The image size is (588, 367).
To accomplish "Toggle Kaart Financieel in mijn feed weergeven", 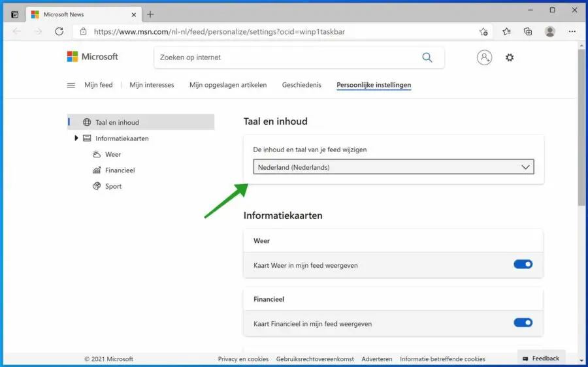I will [523, 323].
